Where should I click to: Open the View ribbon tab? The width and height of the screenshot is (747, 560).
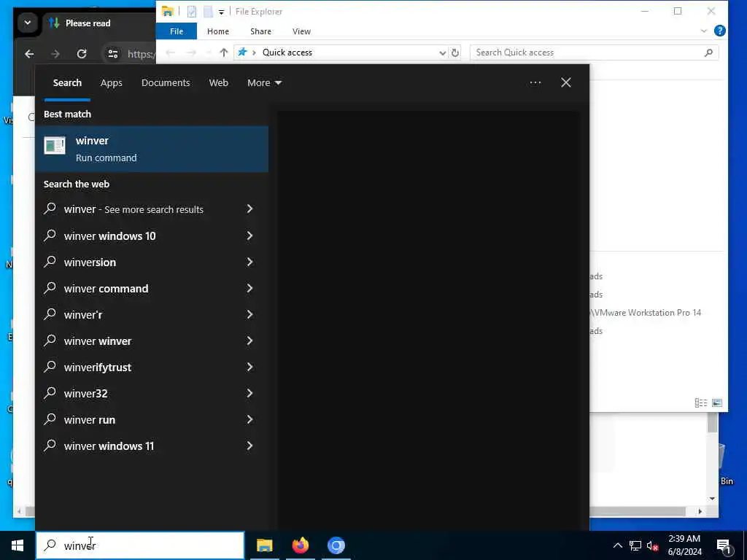[301, 31]
